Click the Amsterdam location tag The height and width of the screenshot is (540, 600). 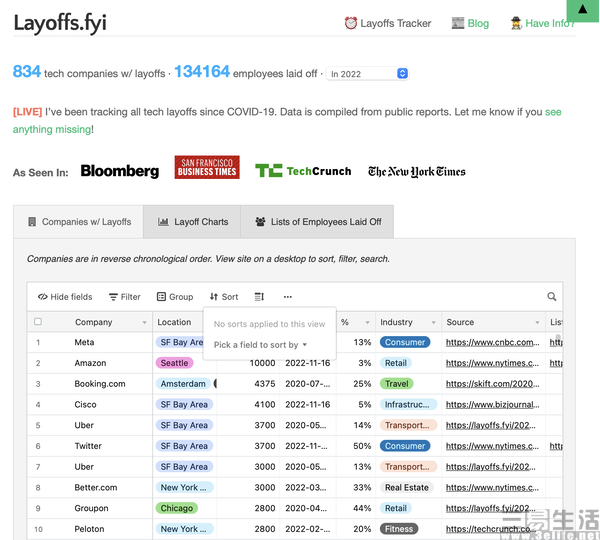(x=183, y=383)
